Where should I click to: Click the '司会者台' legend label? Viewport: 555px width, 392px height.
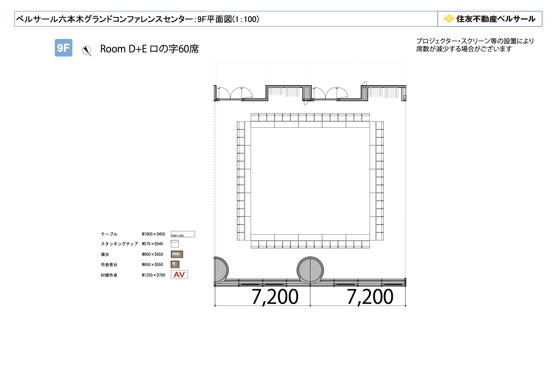109,265
